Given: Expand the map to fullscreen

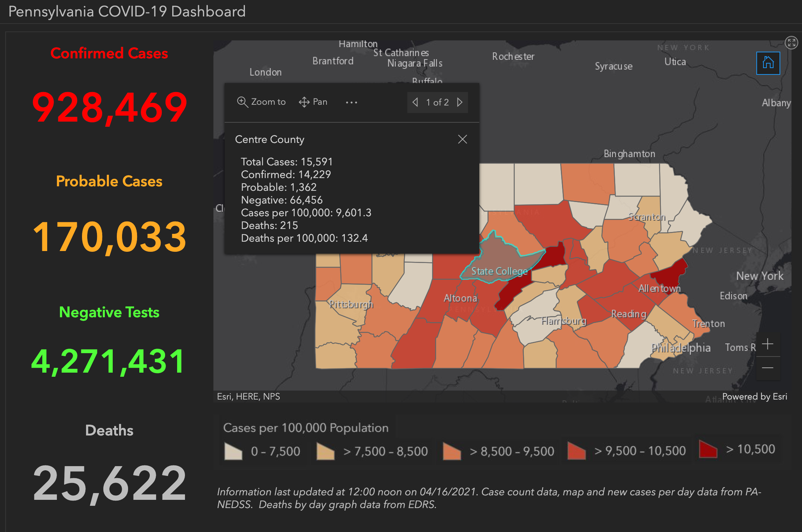Looking at the screenshot, I should pyautogui.click(x=792, y=43).
